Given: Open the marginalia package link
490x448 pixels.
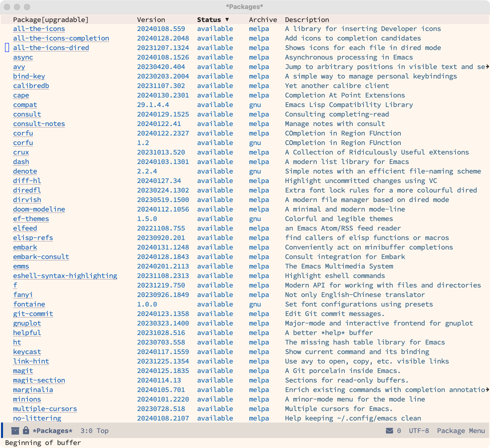Looking at the screenshot, I should [x=33, y=390].
